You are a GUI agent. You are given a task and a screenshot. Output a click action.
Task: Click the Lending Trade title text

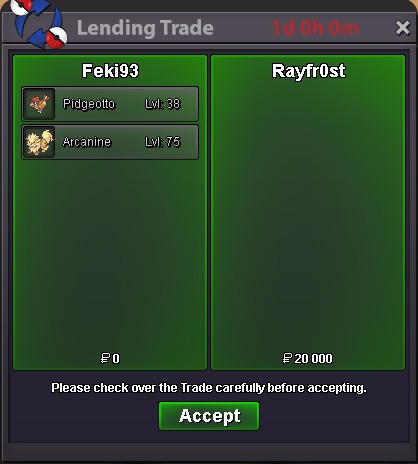tap(145, 28)
